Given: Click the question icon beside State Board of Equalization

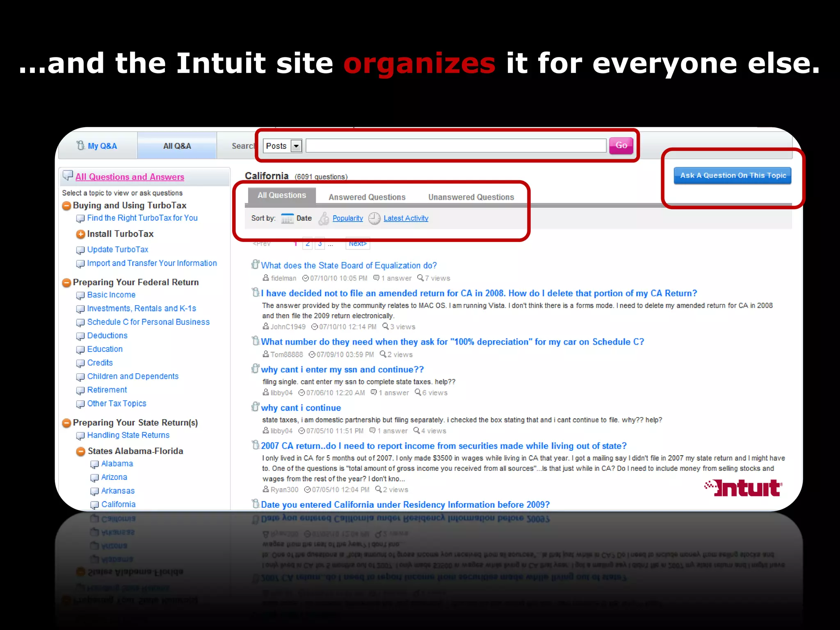Looking at the screenshot, I should [x=255, y=265].
